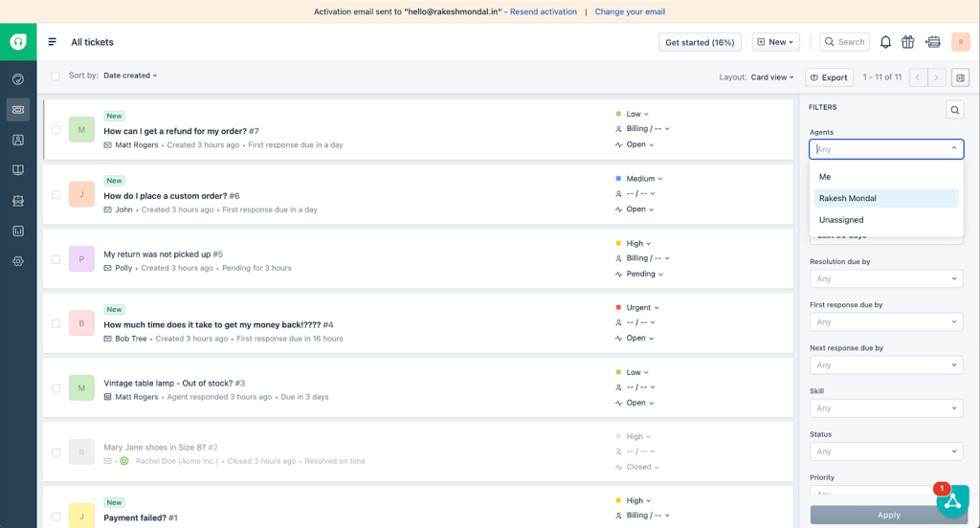Open Status filter dropdown

point(885,451)
